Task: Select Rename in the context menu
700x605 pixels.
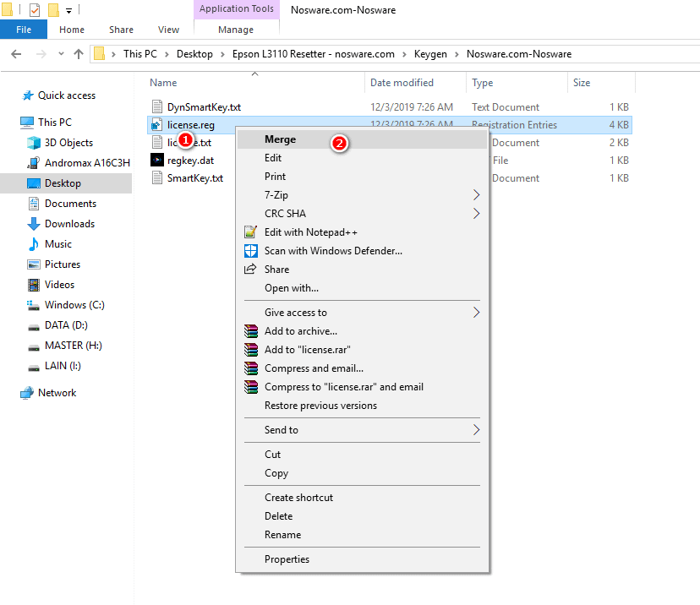Action: tap(362, 535)
